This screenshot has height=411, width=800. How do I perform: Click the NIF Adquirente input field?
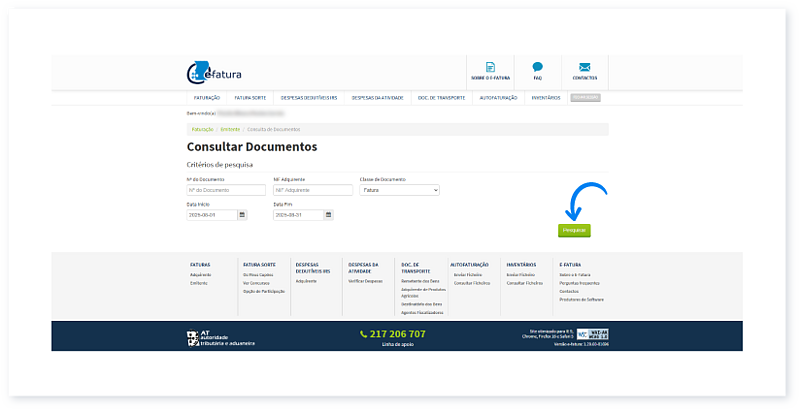(x=312, y=189)
